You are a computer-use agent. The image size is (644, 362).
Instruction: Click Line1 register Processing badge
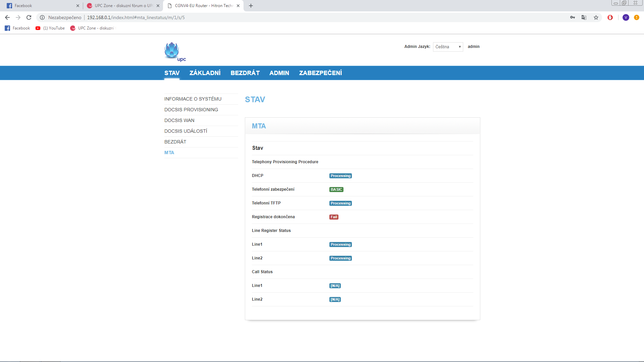pos(340,244)
